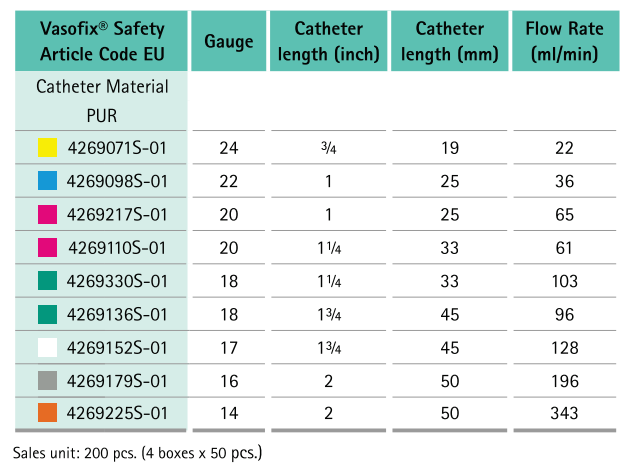Image resolution: width=637 pixels, height=469 pixels.
Task: Click the green swatch next to 4269136S-01
Action: 46,314
